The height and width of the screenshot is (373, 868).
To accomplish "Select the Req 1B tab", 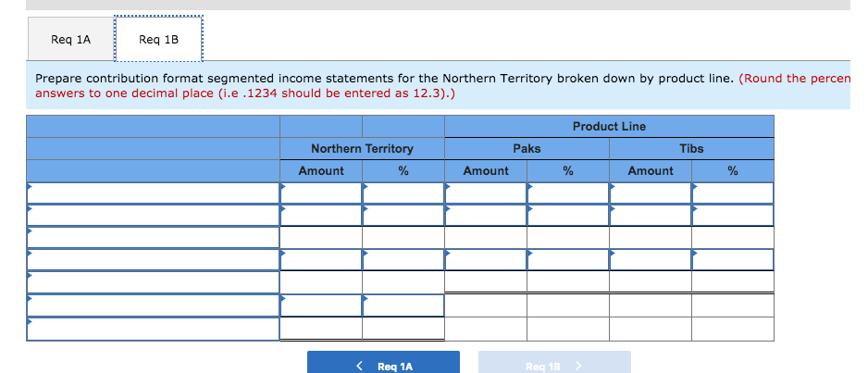I will [x=159, y=39].
